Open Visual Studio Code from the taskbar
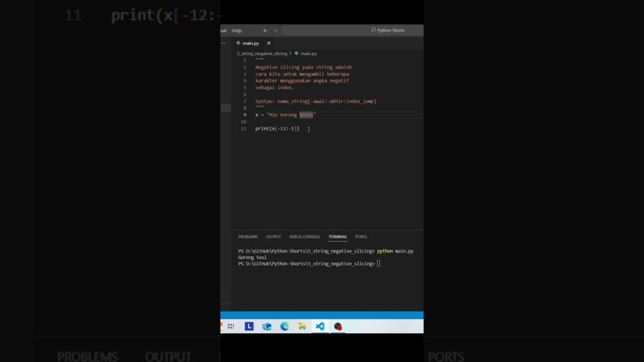 (320, 326)
